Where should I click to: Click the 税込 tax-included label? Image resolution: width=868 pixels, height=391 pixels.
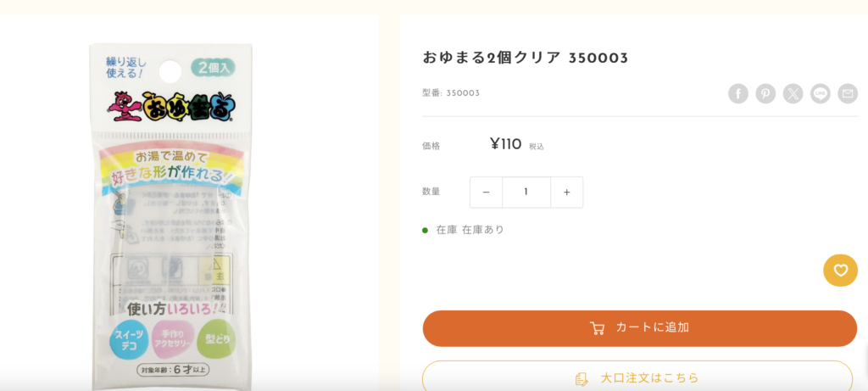coord(537,147)
